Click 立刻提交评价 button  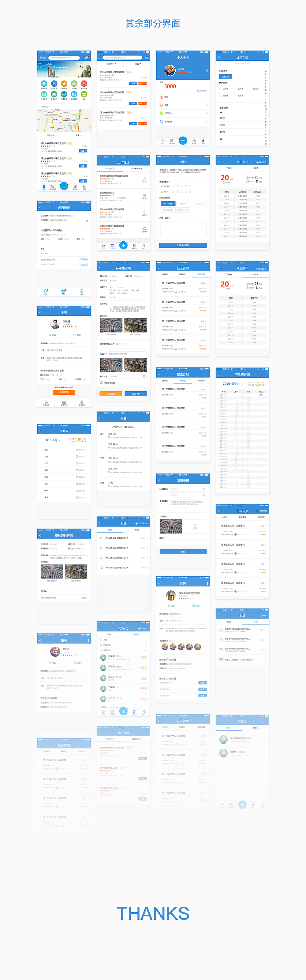pos(183,245)
